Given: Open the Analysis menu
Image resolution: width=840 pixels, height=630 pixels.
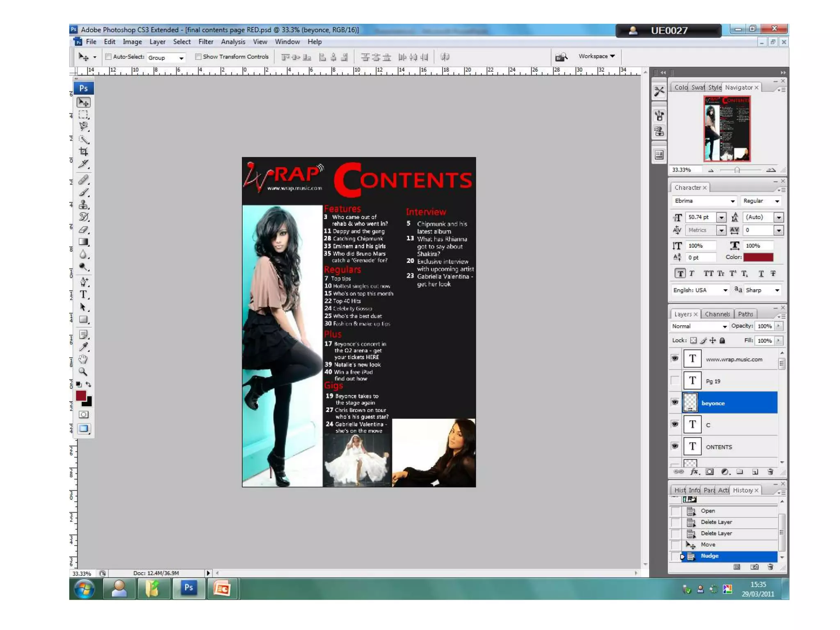Looking at the screenshot, I should [x=233, y=42].
